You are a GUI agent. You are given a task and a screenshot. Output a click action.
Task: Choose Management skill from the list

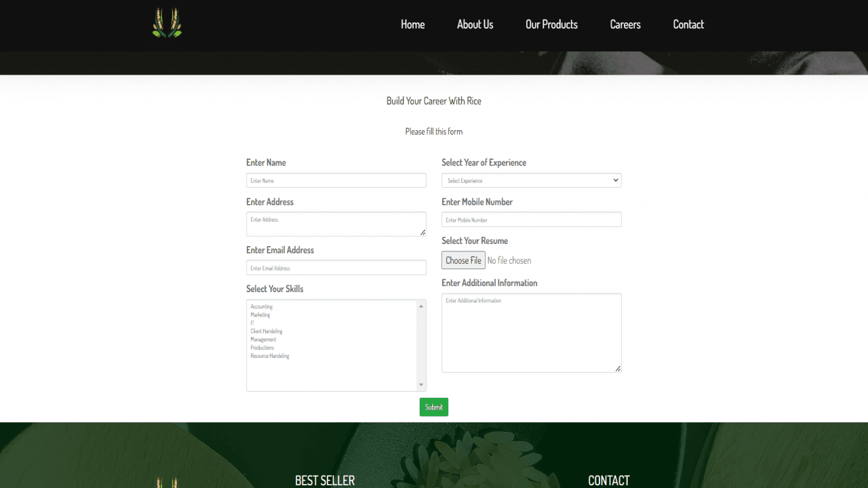point(333,340)
